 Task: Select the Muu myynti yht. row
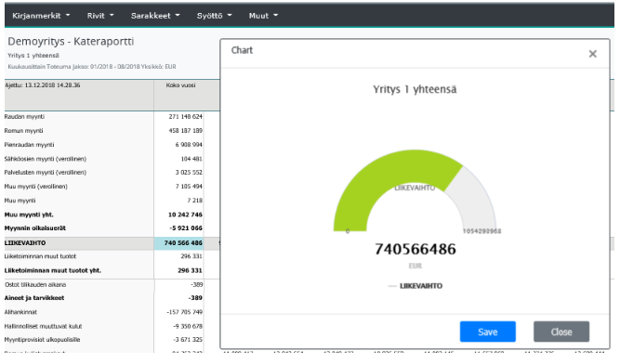click(x=103, y=214)
